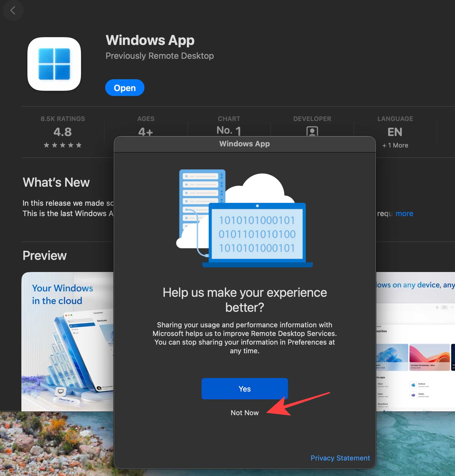Open the Privacy Statement link
Image resolution: width=455 pixels, height=476 pixels.
340,458
